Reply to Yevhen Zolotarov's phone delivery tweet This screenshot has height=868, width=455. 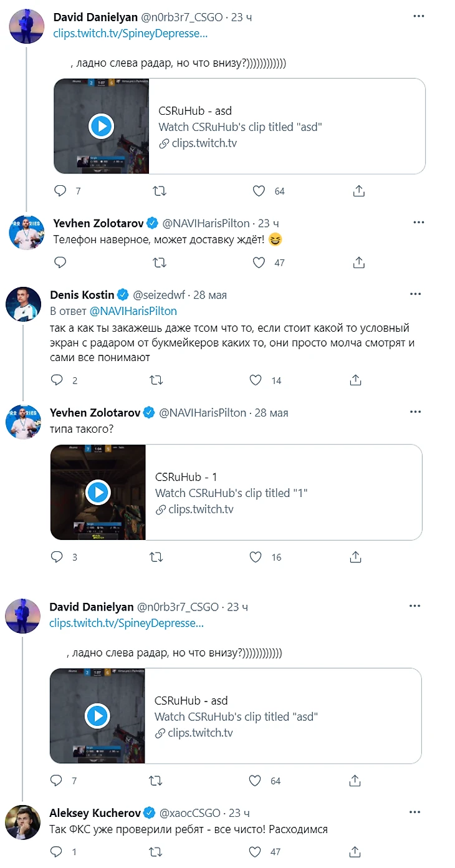click(x=60, y=263)
